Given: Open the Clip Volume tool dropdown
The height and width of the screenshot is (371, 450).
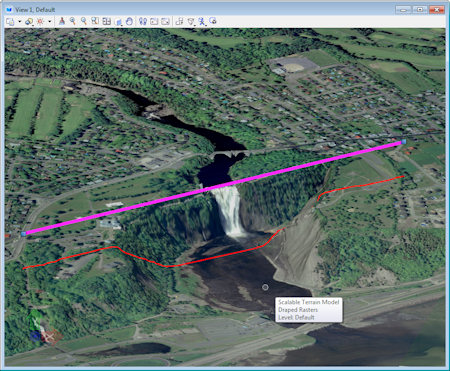Looking at the screenshot, I should click(x=191, y=22).
